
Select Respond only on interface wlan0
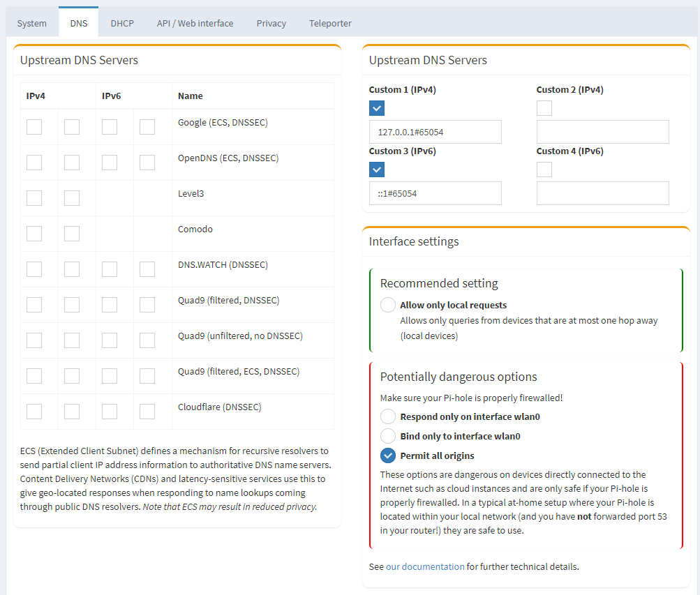point(388,416)
